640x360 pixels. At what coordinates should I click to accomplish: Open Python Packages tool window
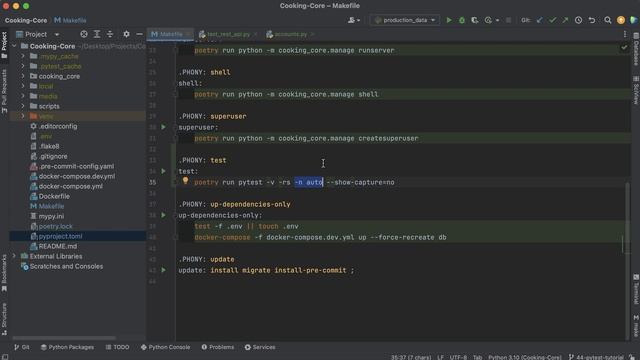[x=67, y=347]
